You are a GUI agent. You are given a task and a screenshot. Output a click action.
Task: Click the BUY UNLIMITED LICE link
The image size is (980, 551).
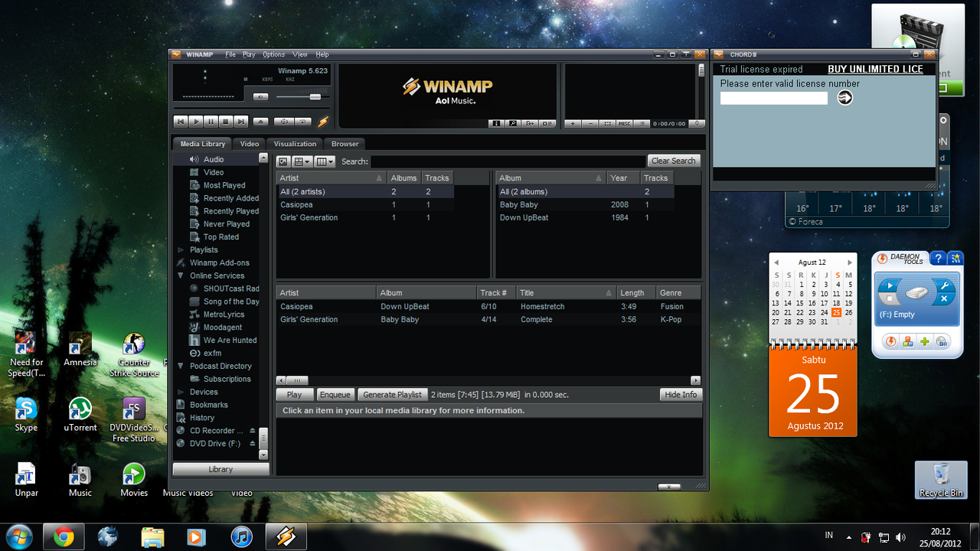tap(876, 69)
